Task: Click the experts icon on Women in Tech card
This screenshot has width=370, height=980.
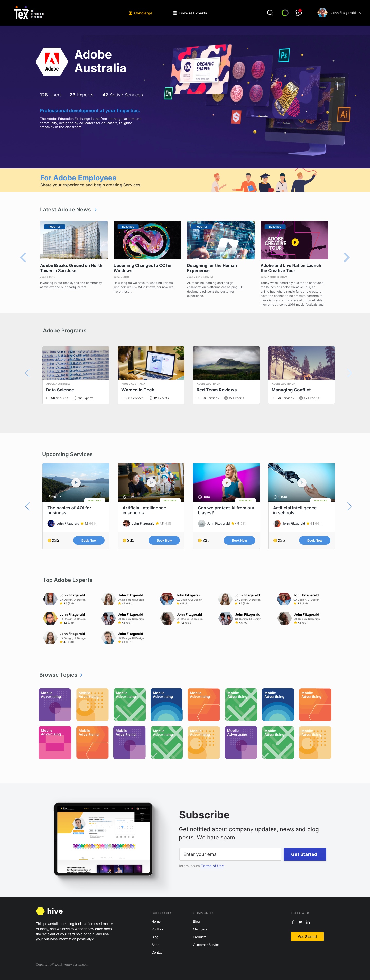Action: (151, 398)
